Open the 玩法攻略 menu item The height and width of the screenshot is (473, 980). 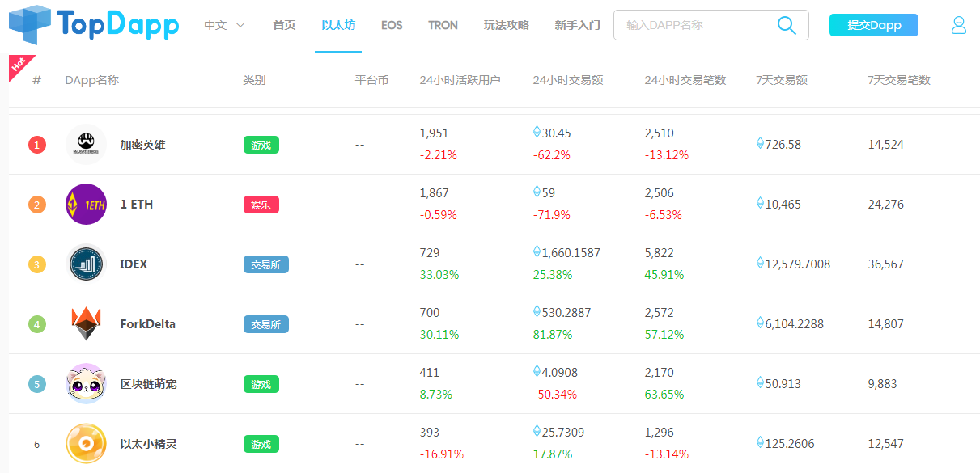point(507,25)
